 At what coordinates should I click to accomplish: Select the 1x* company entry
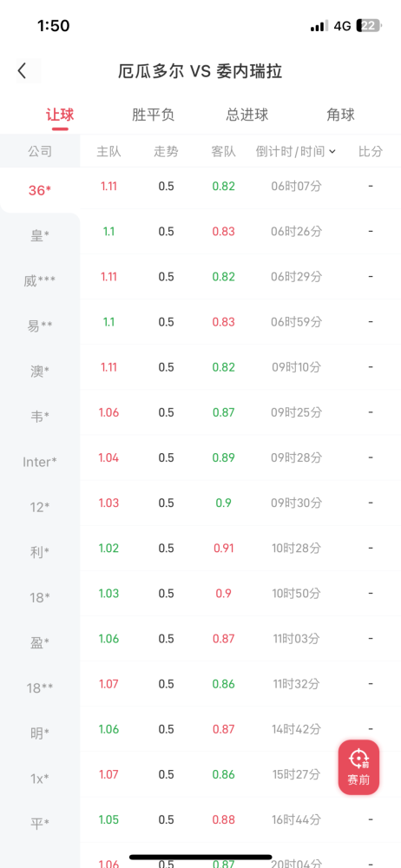pyautogui.click(x=40, y=779)
